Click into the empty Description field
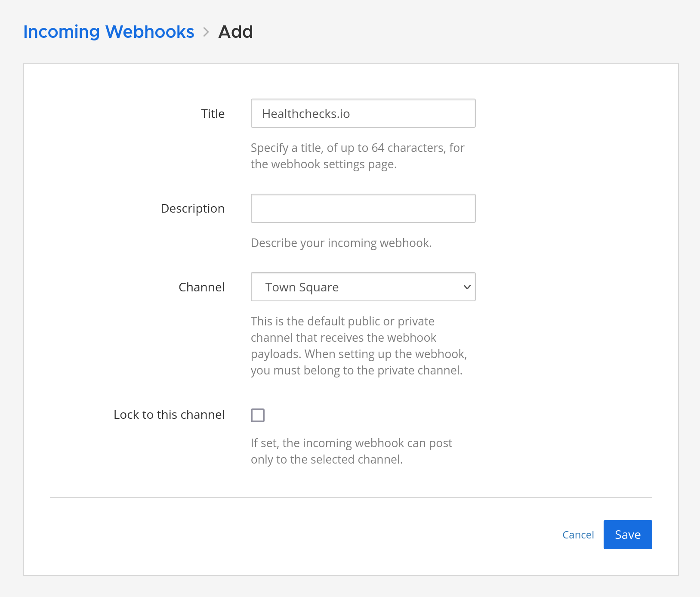This screenshot has height=597, width=700. coord(363,208)
